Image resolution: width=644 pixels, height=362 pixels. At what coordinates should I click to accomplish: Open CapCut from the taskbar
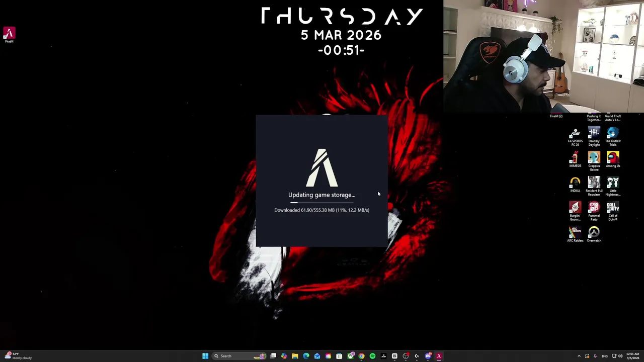tap(394, 356)
